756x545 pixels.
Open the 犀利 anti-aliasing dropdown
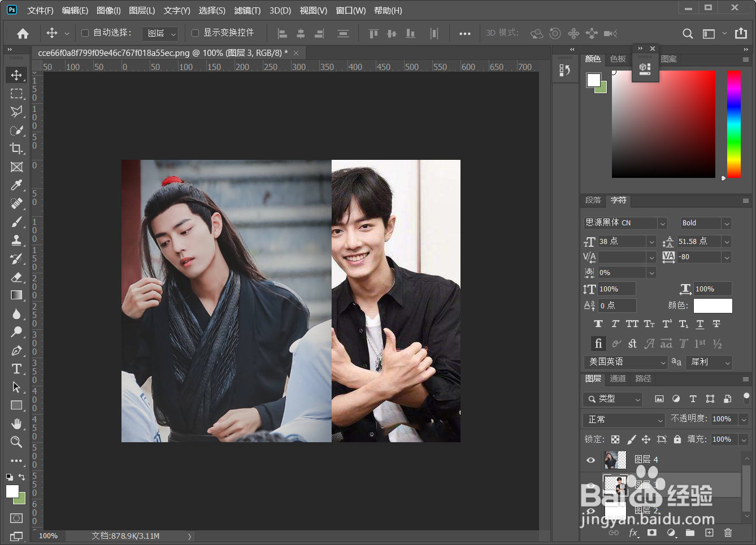pyautogui.click(x=709, y=362)
